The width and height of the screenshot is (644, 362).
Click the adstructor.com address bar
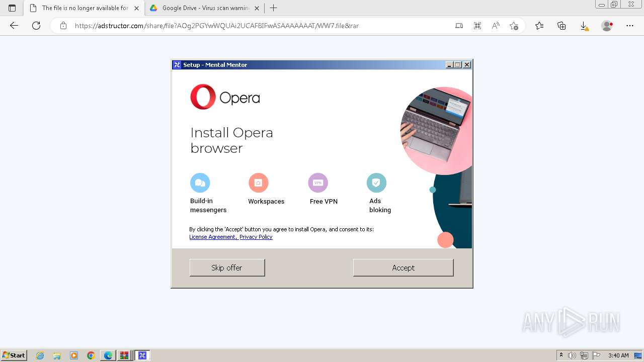pos(252,26)
